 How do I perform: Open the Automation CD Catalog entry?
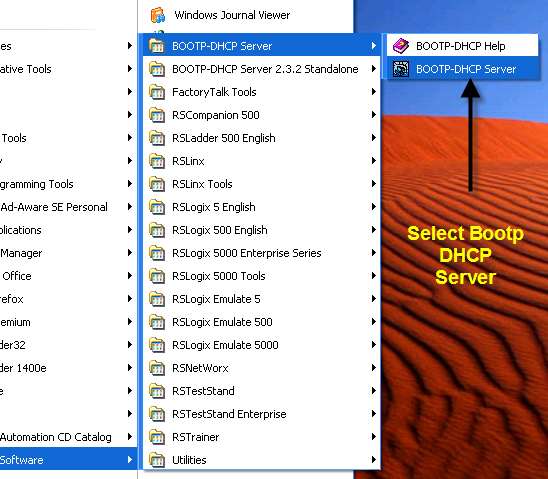coord(68,437)
